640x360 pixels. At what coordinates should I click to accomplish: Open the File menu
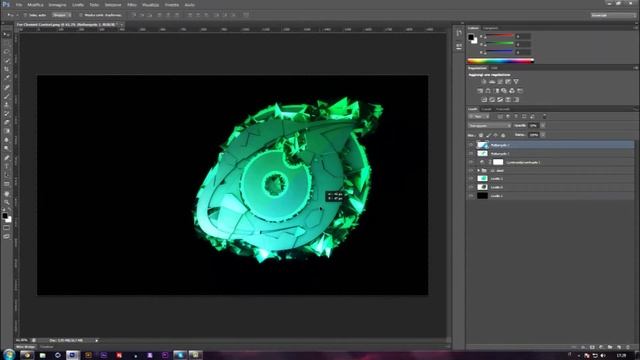tap(19, 5)
